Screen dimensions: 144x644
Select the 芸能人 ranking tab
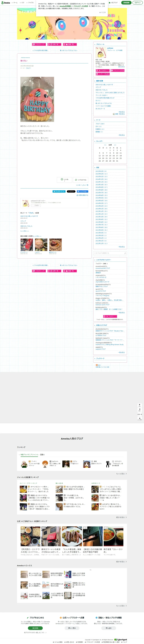coord(42,455)
